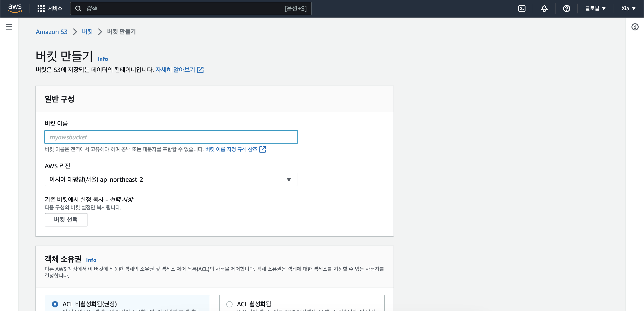644x311 pixels.
Task: Select the ACL 비활성화됨(권장) radio option
Action: [x=55, y=304]
